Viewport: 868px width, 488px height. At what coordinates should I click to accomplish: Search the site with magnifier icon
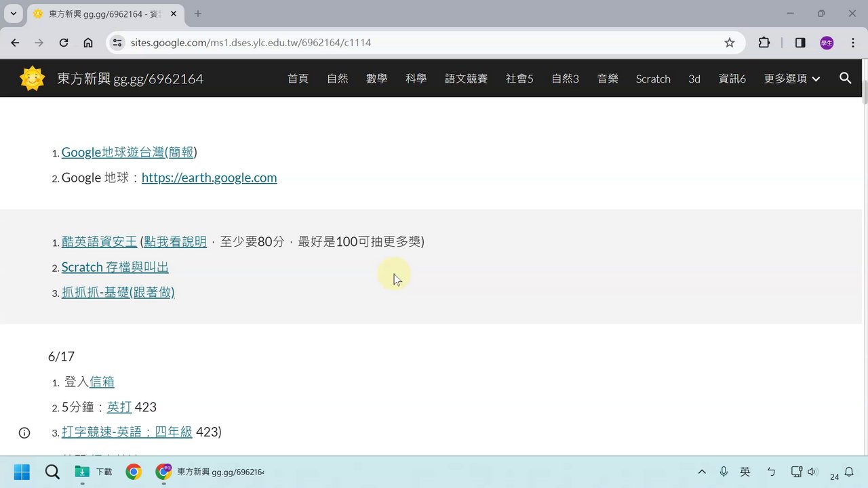845,78
